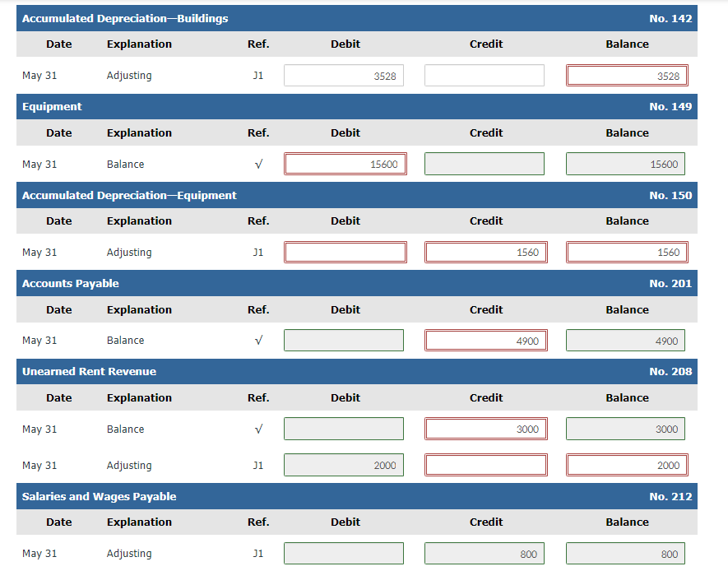Click Accounts Payable empty Debit field
Screen dimensions: 728x571
click(344, 341)
